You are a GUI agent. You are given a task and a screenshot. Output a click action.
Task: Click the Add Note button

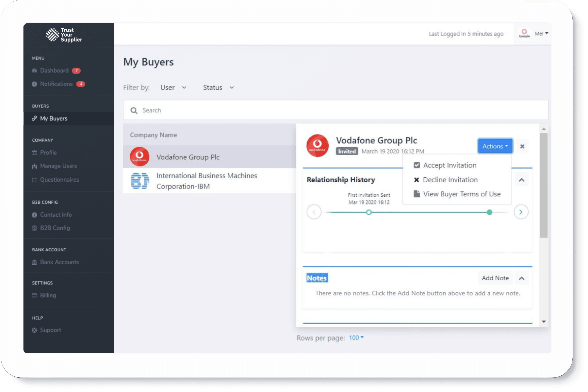click(495, 278)
